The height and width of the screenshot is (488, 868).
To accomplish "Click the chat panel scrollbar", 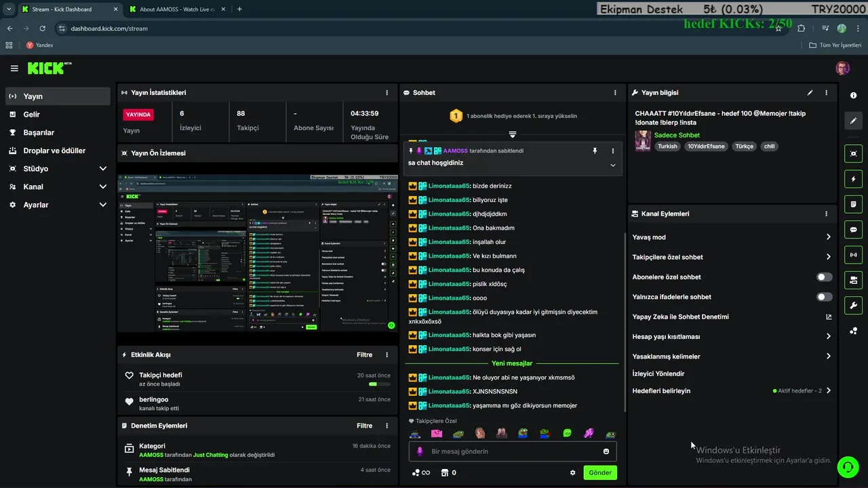I will tap(625, 322).
